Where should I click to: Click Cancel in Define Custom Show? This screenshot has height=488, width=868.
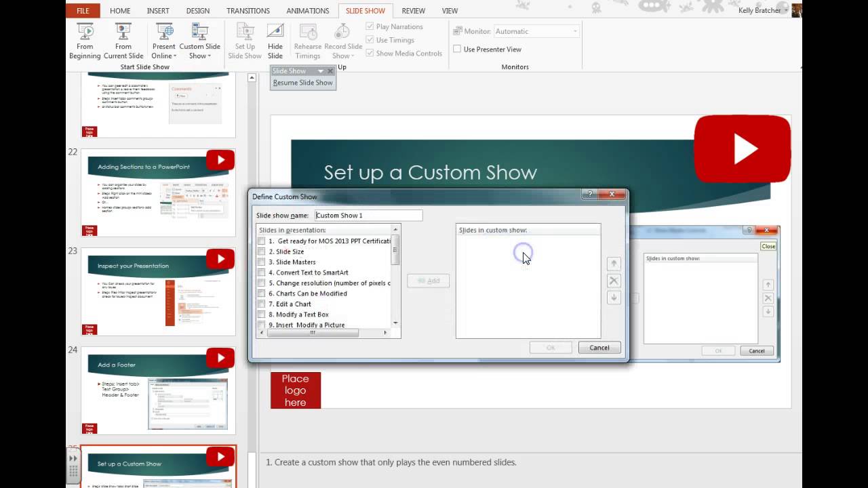tap(599, 348)
